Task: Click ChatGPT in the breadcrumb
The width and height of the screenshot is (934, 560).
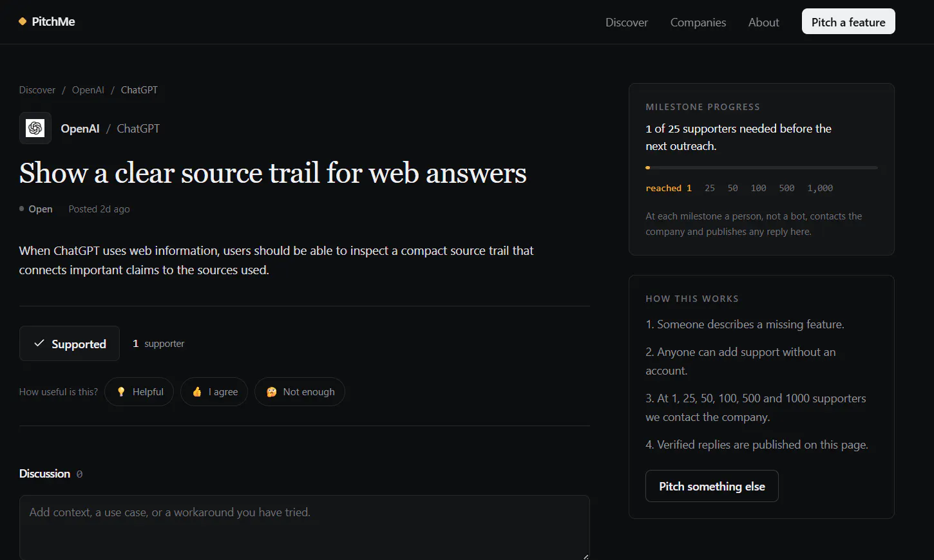Action: click(139, 90)
